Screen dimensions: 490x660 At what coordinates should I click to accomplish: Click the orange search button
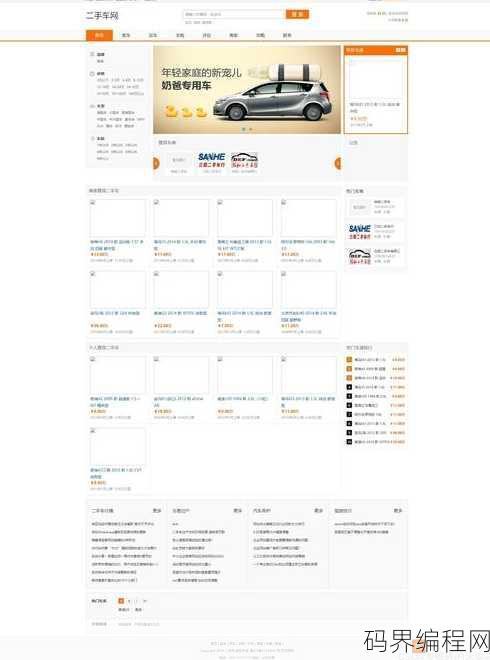tap(297, 14)
